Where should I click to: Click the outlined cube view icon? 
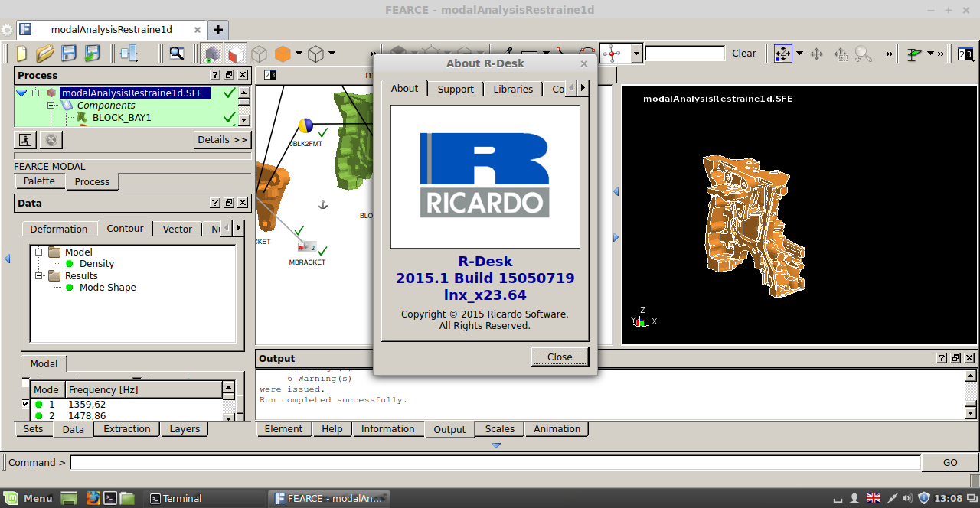coord(315,54)
